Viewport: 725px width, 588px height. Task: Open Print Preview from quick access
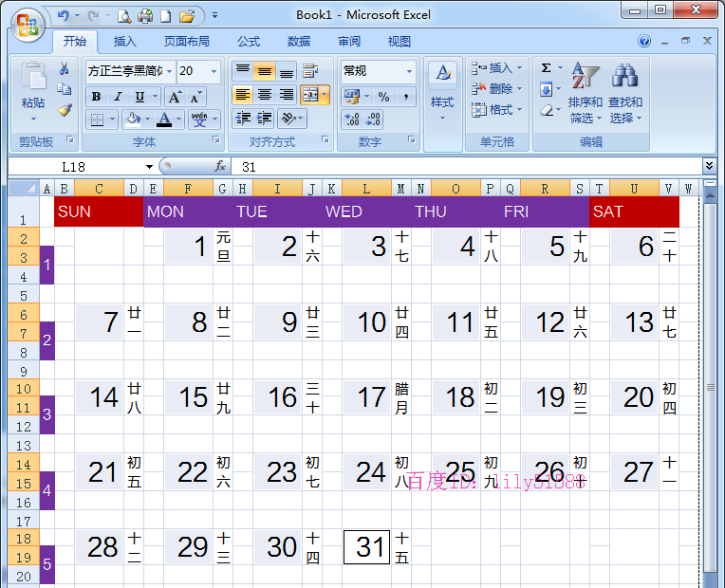(124, 17)
